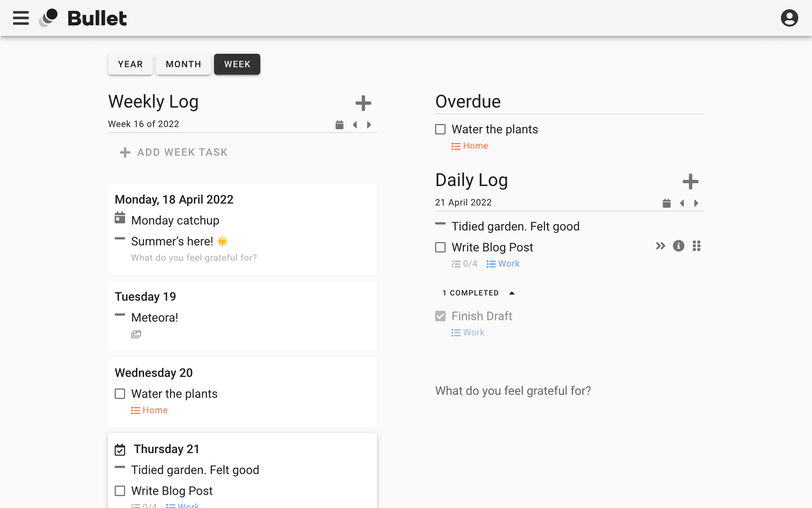Viewport: 812px width, 508px height.
Task: Migrate Write Blog Post using the double-chevron icon
Action: [x=660, y=246]
